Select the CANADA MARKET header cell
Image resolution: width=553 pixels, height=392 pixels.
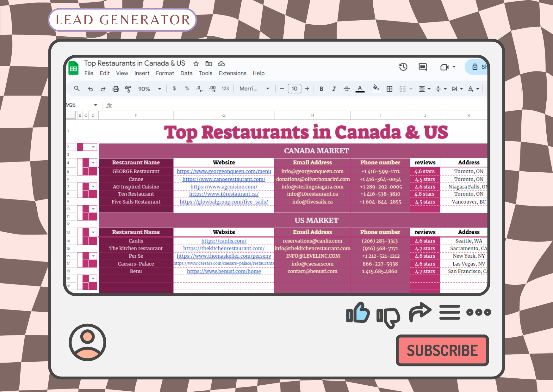[293, 151]
